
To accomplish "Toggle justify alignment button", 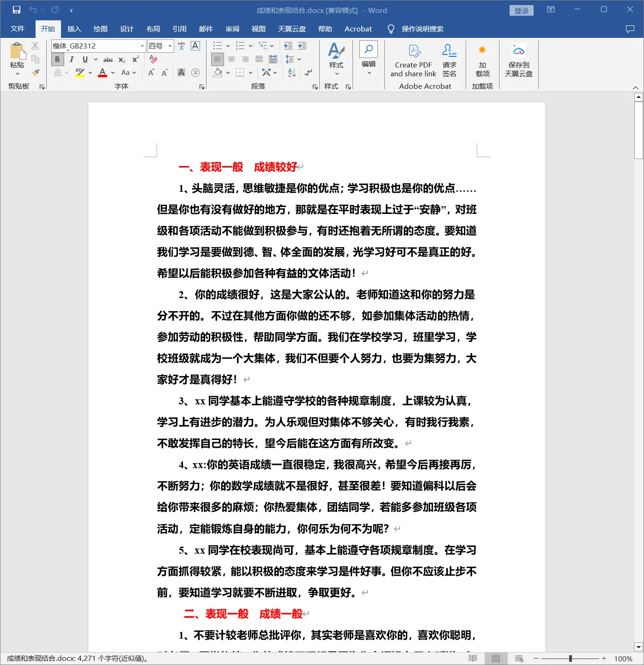I will click(259, 59).
